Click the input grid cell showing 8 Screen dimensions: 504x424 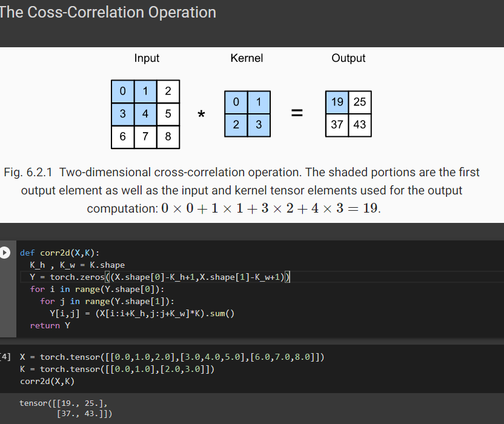click(167, 137)
